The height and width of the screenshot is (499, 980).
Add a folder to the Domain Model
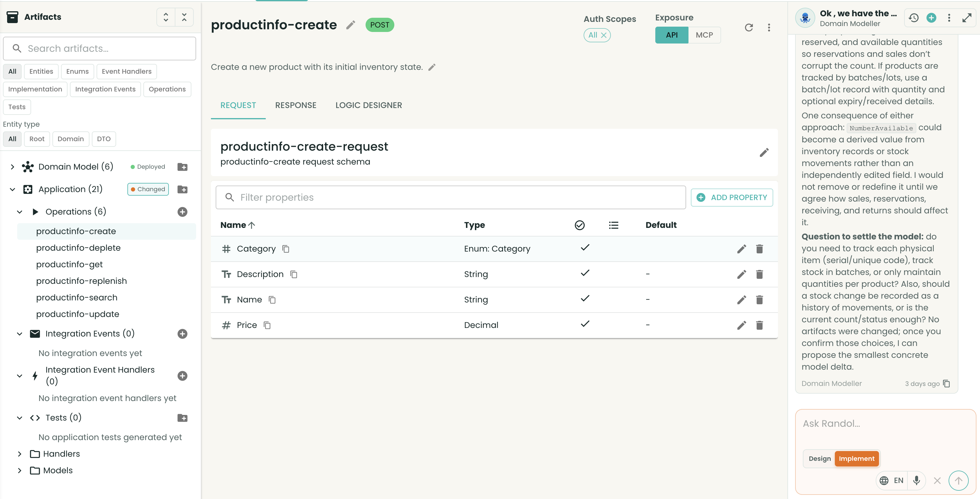182,167
